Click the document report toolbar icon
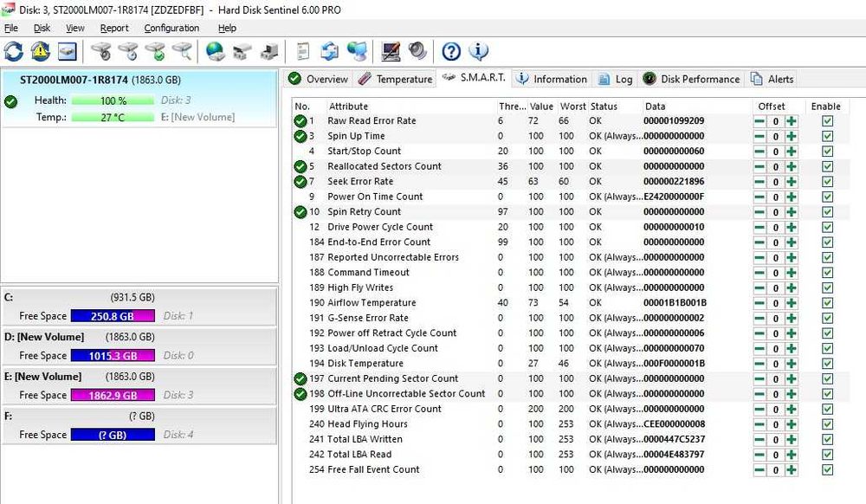The image size is (866, 504). tap(302, 51)
